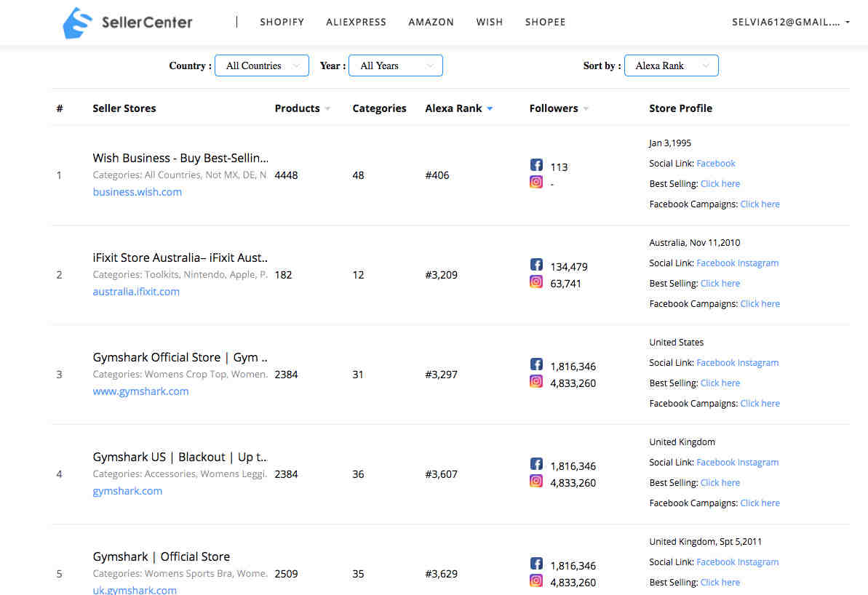Open Facebook social link in Spt 5,2011 row
Image resolution: width=868 pixels, height=595 pixels.
coord(716,562)
